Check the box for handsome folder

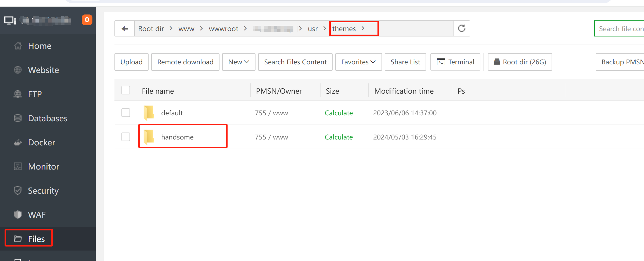coord(126,137)
